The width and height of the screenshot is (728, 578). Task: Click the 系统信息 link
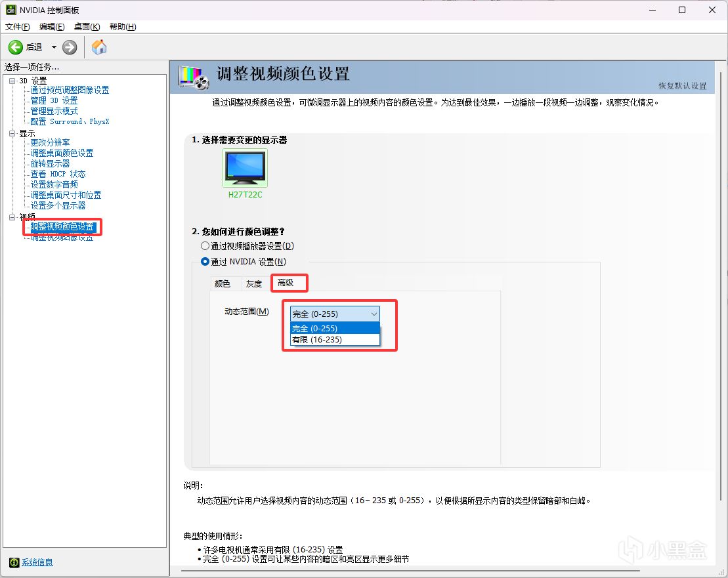click(x=37, y=562)
